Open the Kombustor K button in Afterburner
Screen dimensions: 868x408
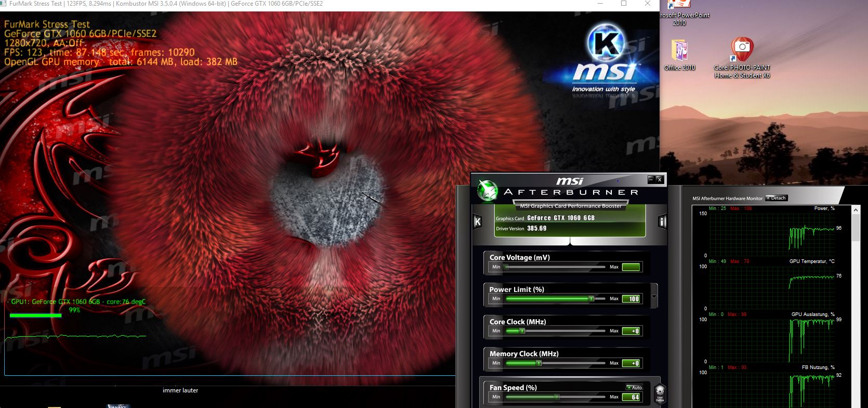(x=478, y=222)
